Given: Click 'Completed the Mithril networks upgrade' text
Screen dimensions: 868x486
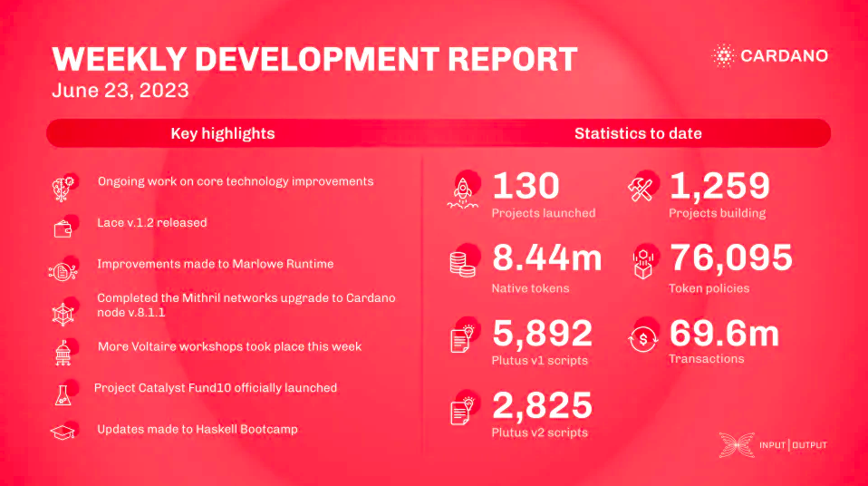Looking at the screenshot, I should pos(246,306).
